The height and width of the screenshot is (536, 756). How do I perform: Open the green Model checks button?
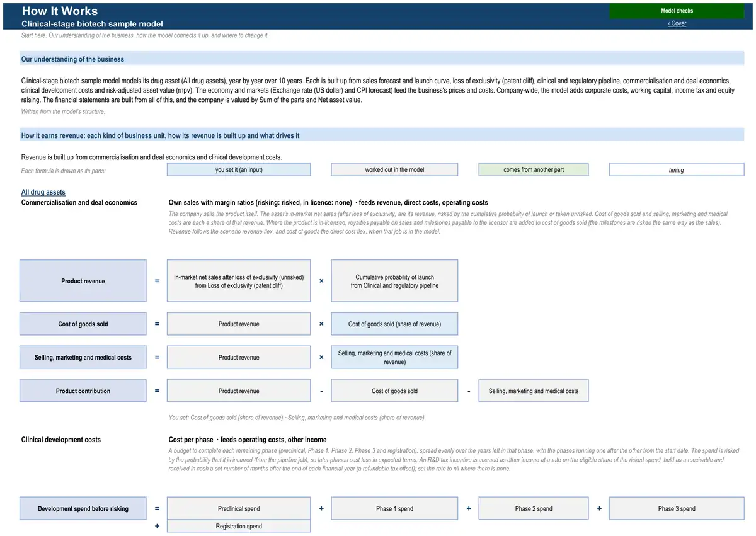click(x=677, y=11)
